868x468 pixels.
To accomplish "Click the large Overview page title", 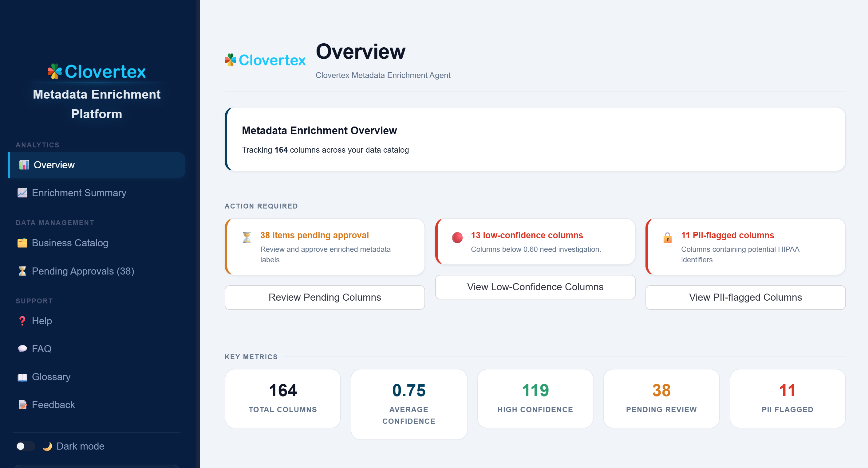I will [x=361, y=52].
